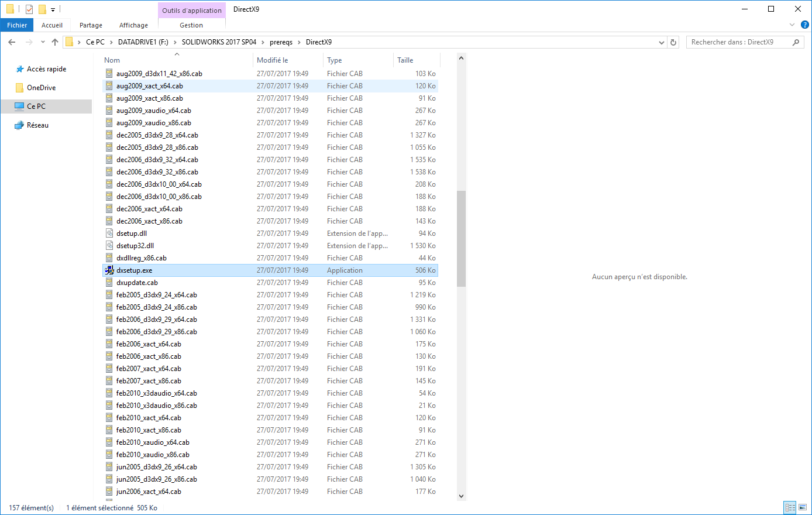Select dxdllreg_x86.cab file icon

click(x=109, y=258)
